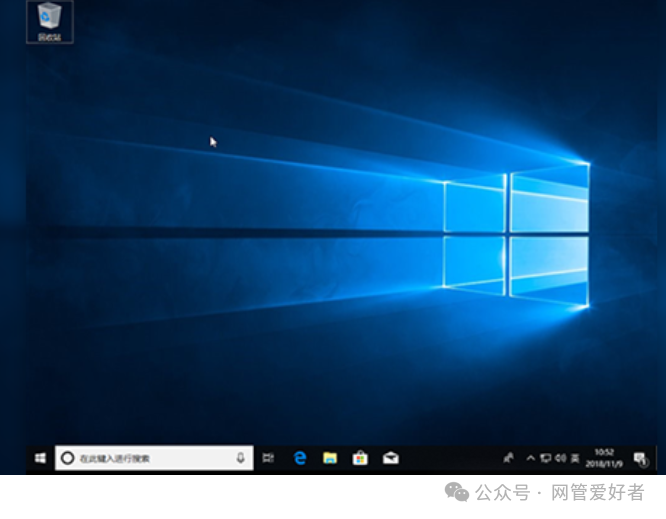Open Task View from the taskbar
This screenshot has width=666, height=519.
coord(268,458)
